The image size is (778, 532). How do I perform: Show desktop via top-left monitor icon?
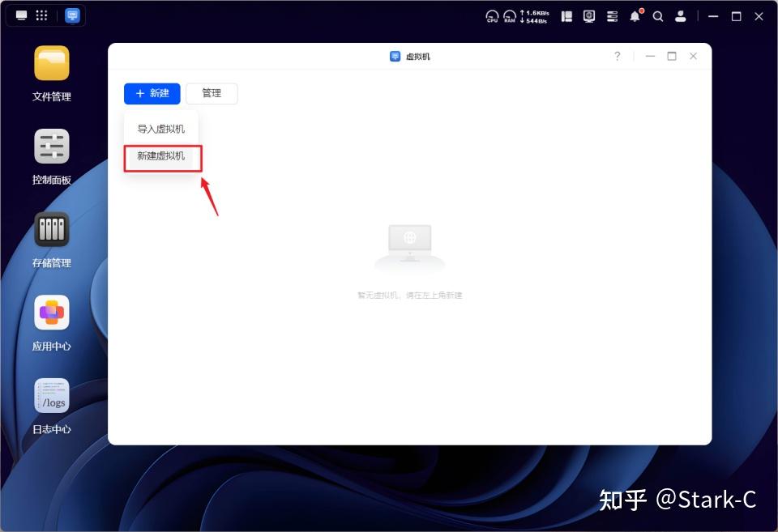click(21, 15)
